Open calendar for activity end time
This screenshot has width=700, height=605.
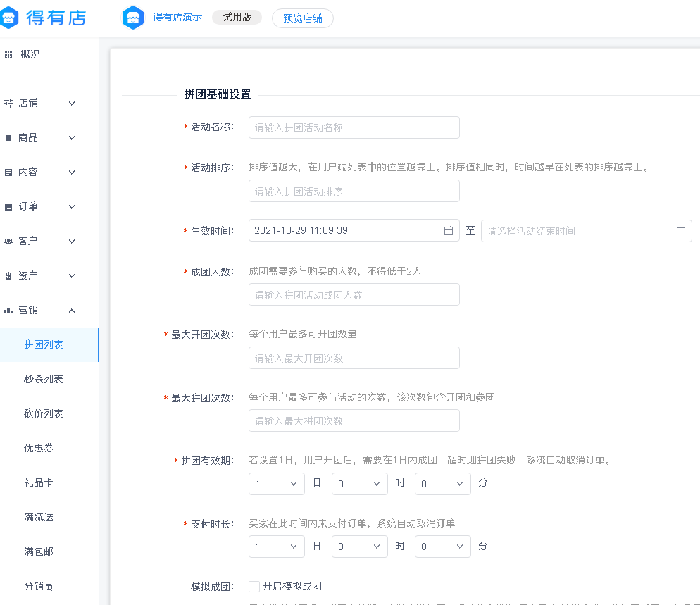681,231
